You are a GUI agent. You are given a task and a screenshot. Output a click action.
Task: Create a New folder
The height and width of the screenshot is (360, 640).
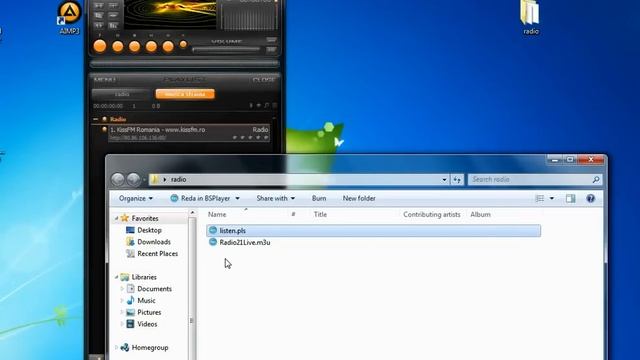click(359, 198)
